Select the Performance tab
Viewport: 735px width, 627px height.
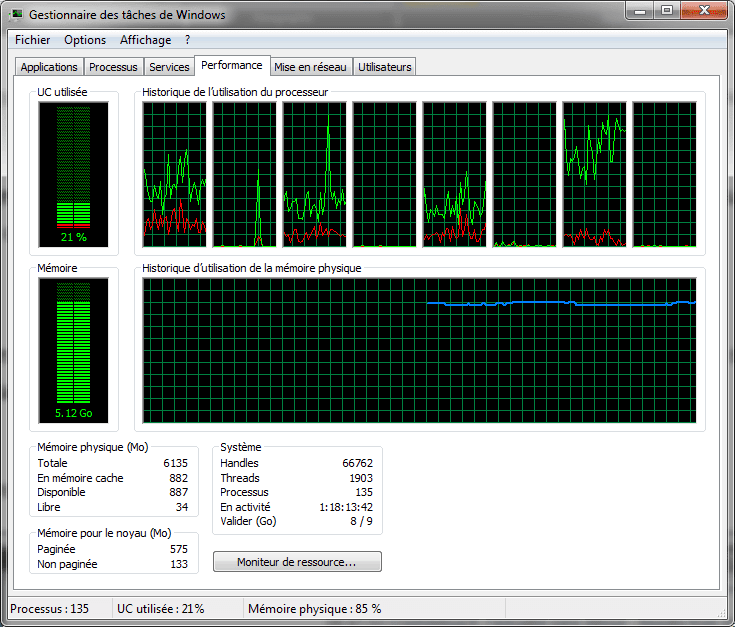pos(232,66)
